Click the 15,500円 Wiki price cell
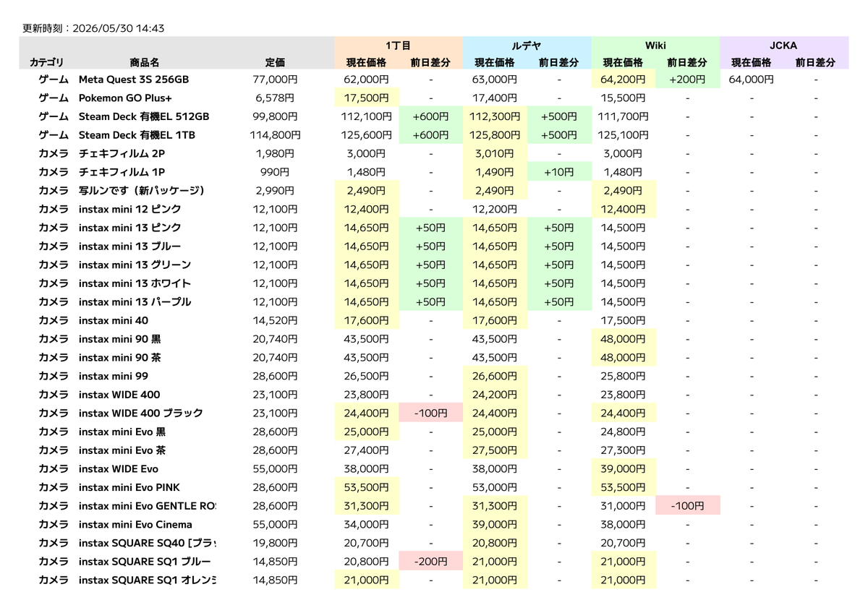The image size is (868, 613). 624,98
